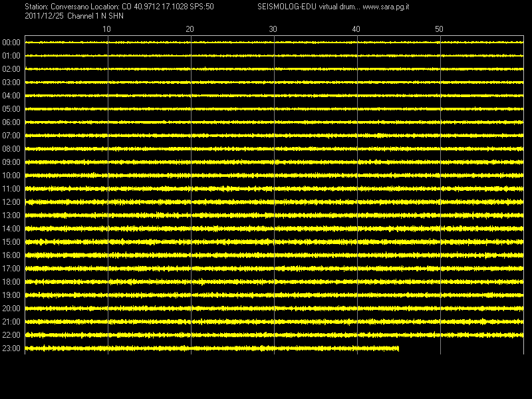The height and width of the screenshot is (399, 532).
Task: Click the 10-minute axis label
Action: pos(106,29)
